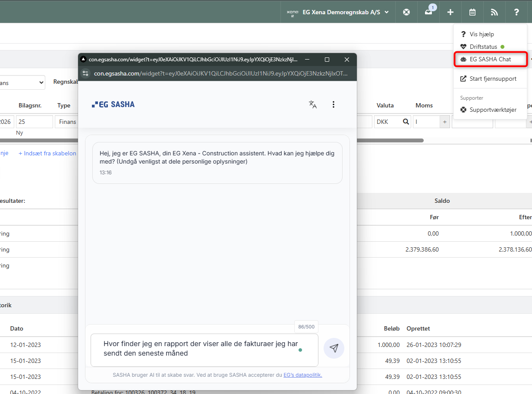Screen dimensions: 532x394
Task: Open the question mark help menu
Action: (x=516, y=12)
